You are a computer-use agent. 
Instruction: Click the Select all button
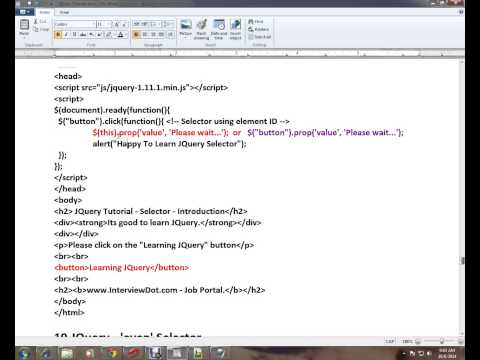pyautogui.click(x=260, y=37)
